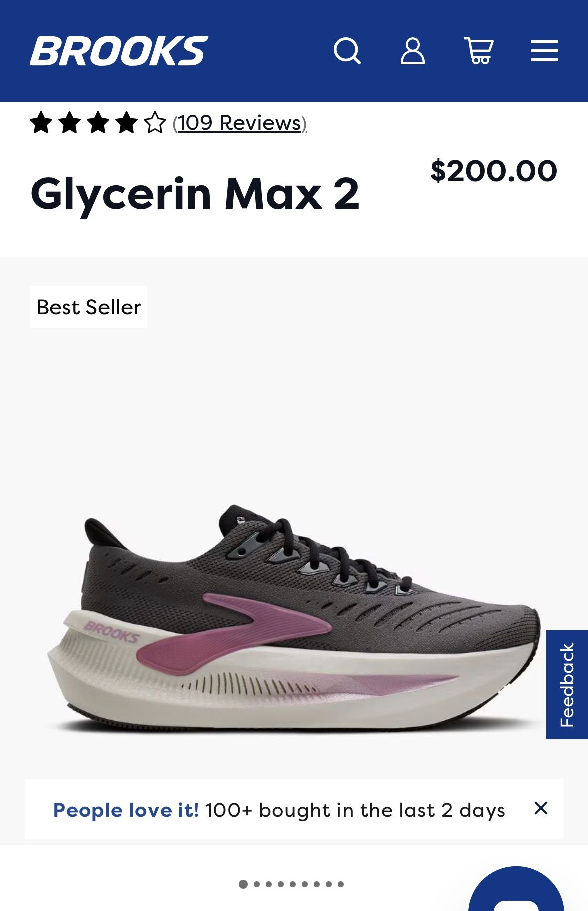
Task: Go to Brooks home via logo
Action: tap(119, 51)
